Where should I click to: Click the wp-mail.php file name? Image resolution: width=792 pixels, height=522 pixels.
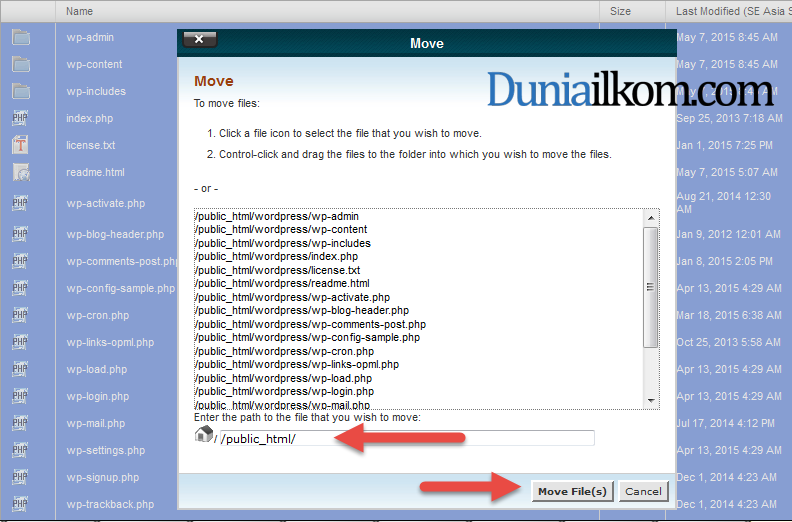[95, 423]
